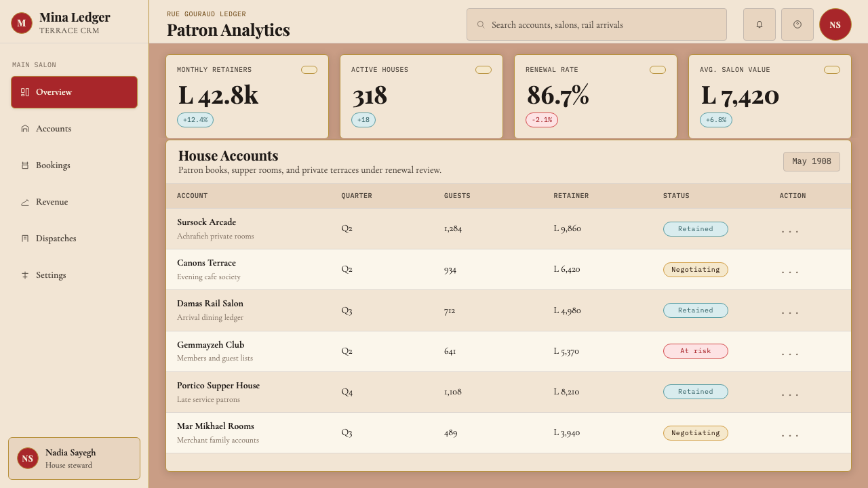Click the Dispatches sidebar icon
This screenshot has width=868, height=488.
coord(25,239)
